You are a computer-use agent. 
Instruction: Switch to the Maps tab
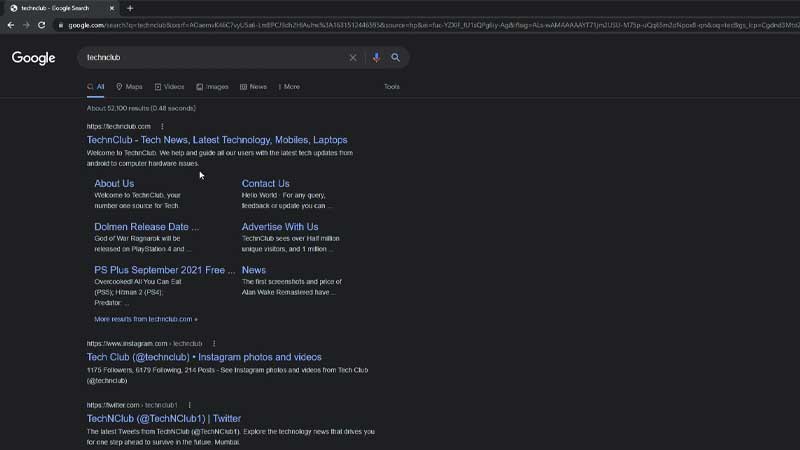pyautogui.click(x=129, y=87)
